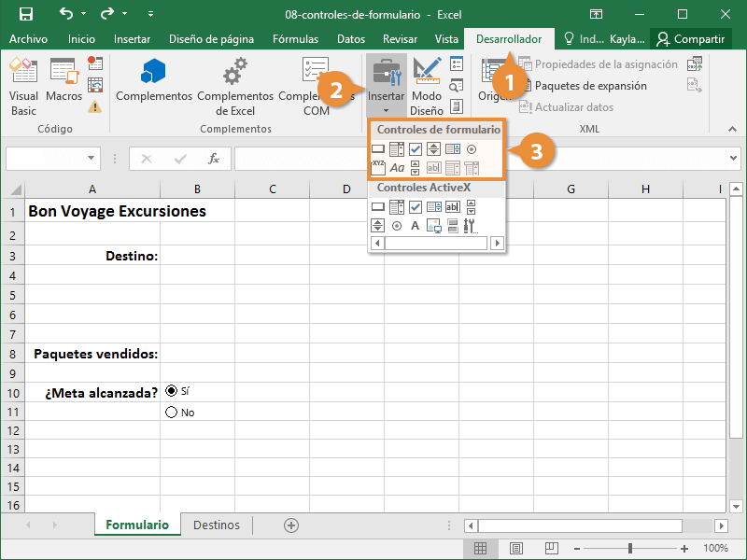Open the Datos ribbon tab

(351, 39)
